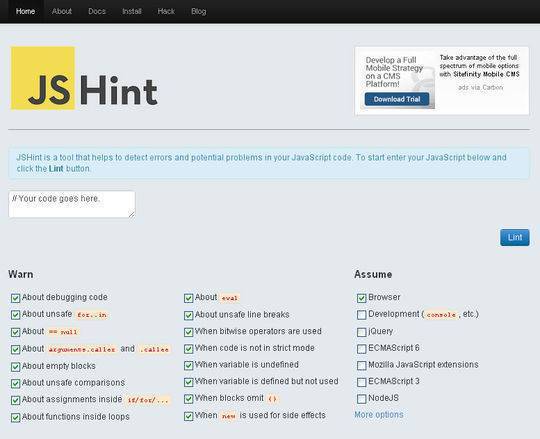The width and height of the screenshot is (540, 439).
Task: Enable the NodeJS checkbox
Action: click(x=362, y=399)
